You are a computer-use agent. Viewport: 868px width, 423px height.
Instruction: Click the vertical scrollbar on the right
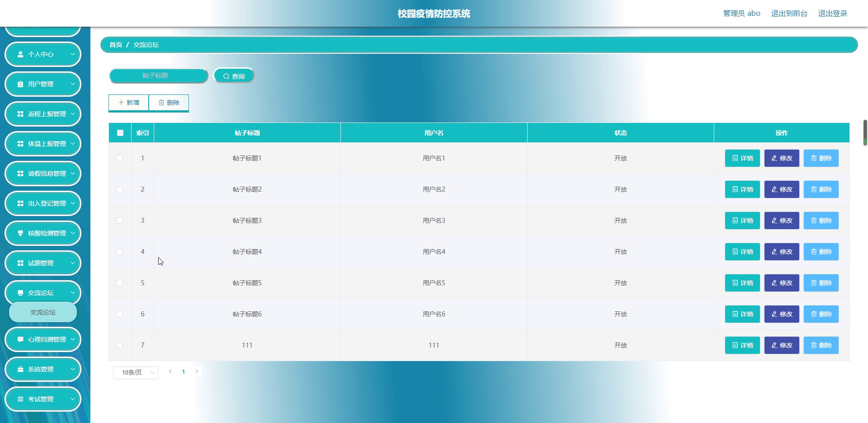coord(865,132)
